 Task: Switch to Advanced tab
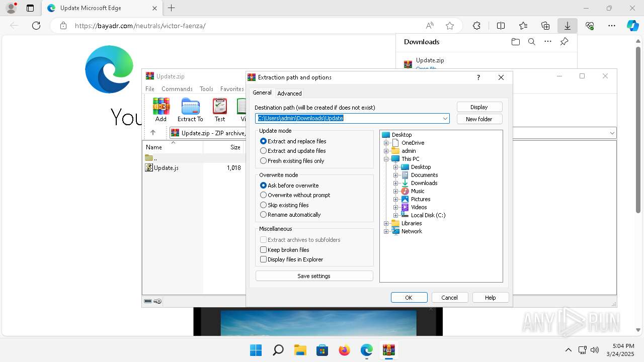point(289,94)
